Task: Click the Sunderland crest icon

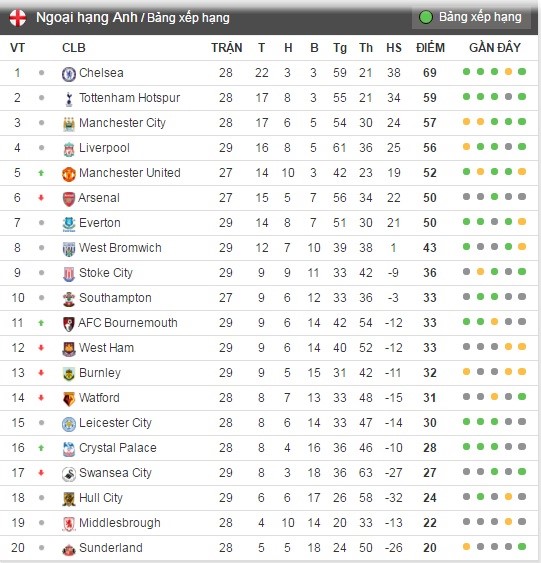Action: click(69, 549)
